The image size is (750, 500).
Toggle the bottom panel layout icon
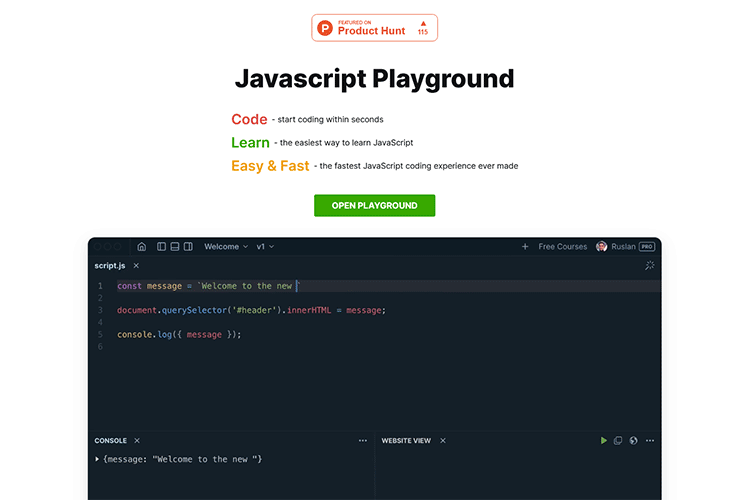pos(175,246)
